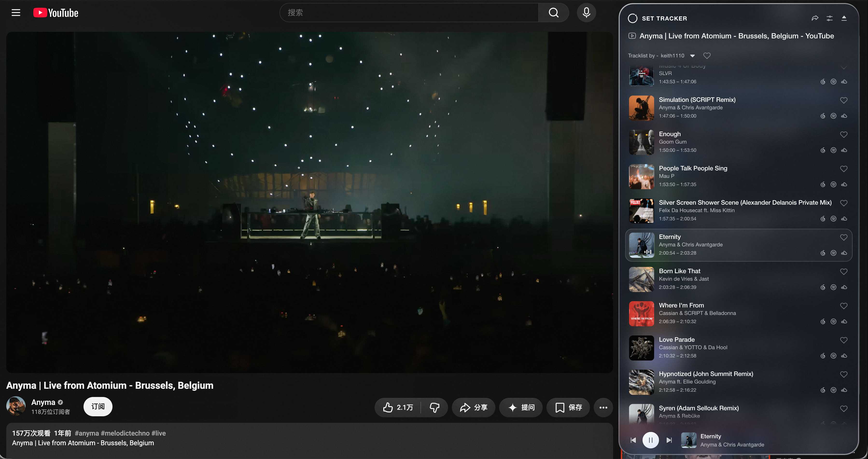
Task: Click the YouTube logo home link
Action: 56,13
